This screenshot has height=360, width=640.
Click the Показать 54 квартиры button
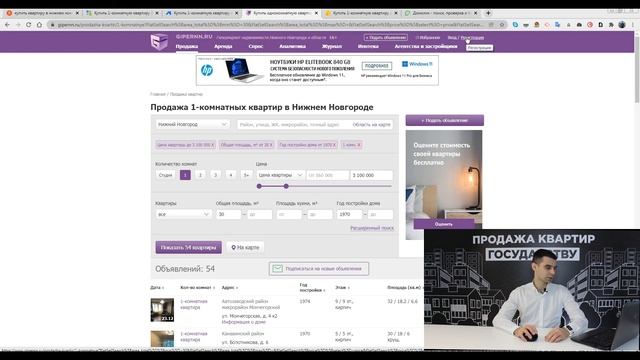pos(189,247)
